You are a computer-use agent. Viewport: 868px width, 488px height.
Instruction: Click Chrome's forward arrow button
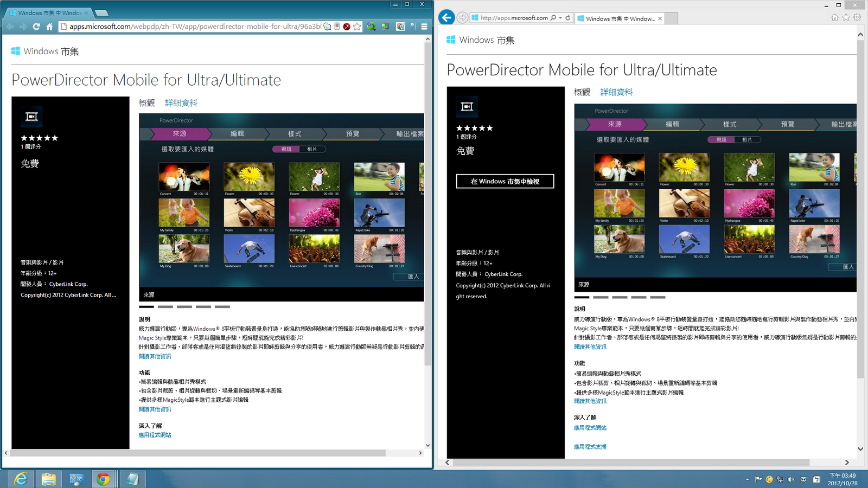click(x=23, y=27)
